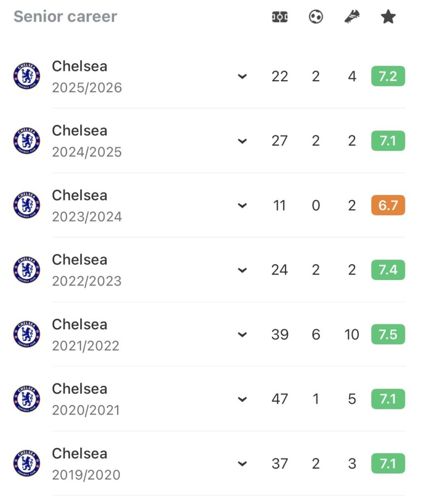Click the assists boot icon
Viewport: 421px width, 504px height.
(352, 17)
